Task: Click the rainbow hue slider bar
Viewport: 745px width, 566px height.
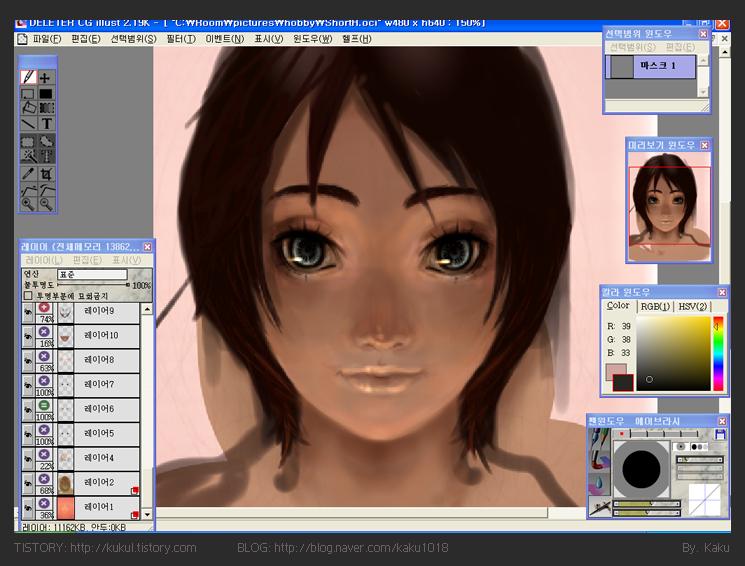Action: [x=718, y=354]
